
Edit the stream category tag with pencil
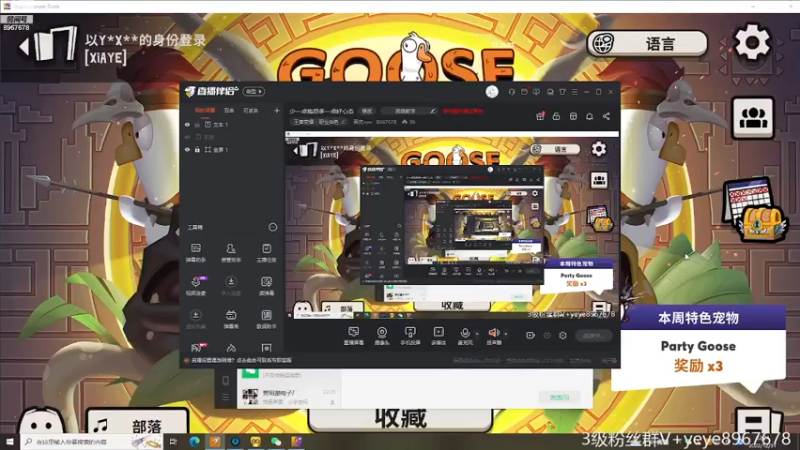[x=319, y=122]
